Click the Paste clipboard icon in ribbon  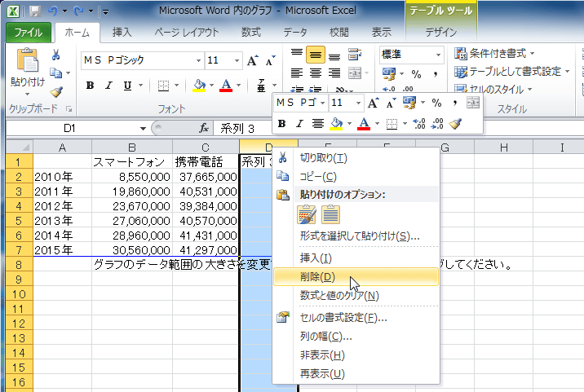(27, 60)
